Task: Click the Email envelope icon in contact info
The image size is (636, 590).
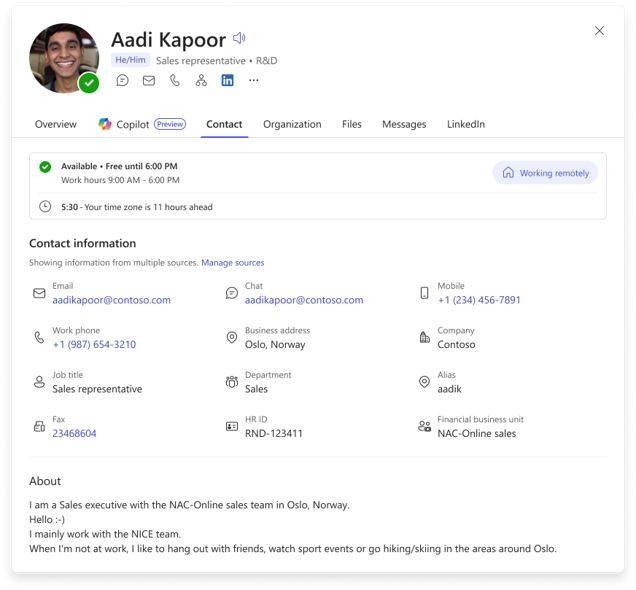Action: tap(39, 293)
